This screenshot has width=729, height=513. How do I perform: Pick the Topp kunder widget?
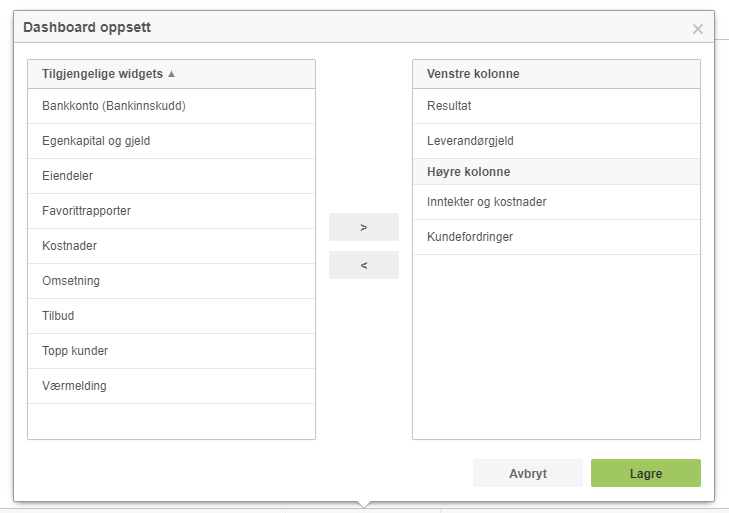[x=172, y=351]
